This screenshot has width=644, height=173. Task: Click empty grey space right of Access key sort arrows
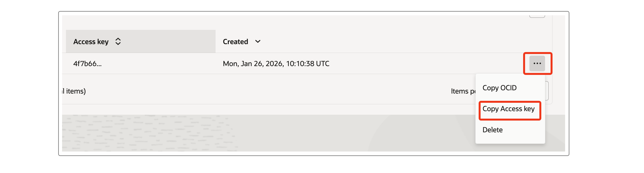tap(170, 41)
